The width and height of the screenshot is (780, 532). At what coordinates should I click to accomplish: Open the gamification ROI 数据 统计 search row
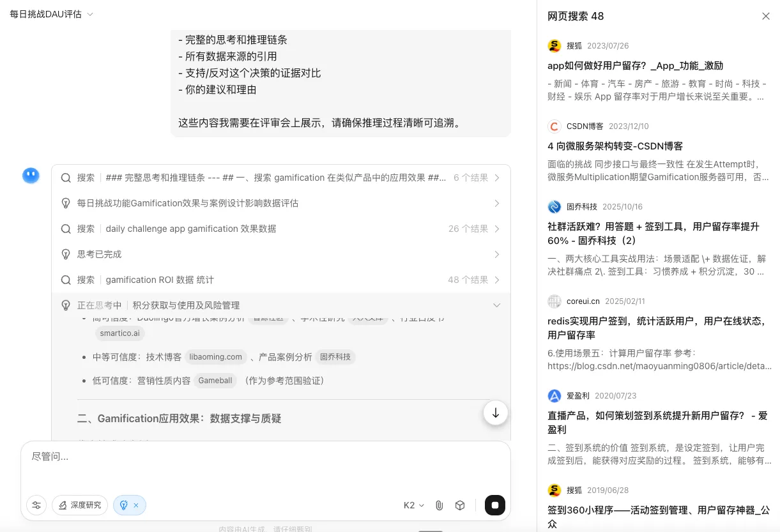pyautogui.click(x=281, y=280)
